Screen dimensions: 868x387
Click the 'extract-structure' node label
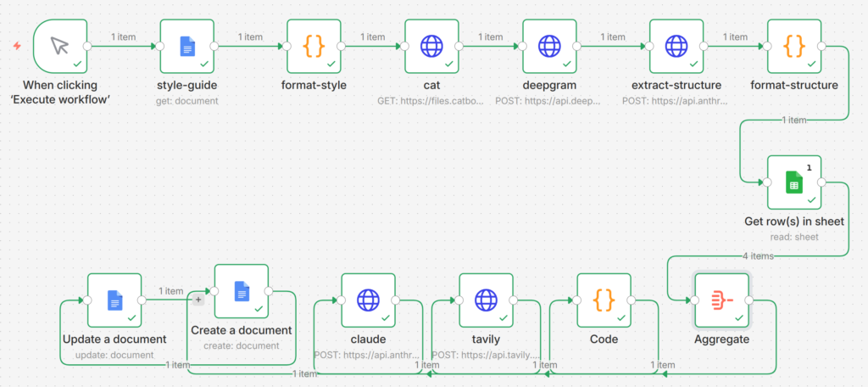click(676, 86)
